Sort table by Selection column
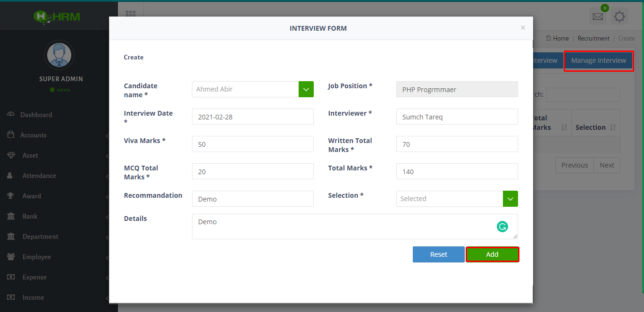644x312 pixels. point(595,127)
